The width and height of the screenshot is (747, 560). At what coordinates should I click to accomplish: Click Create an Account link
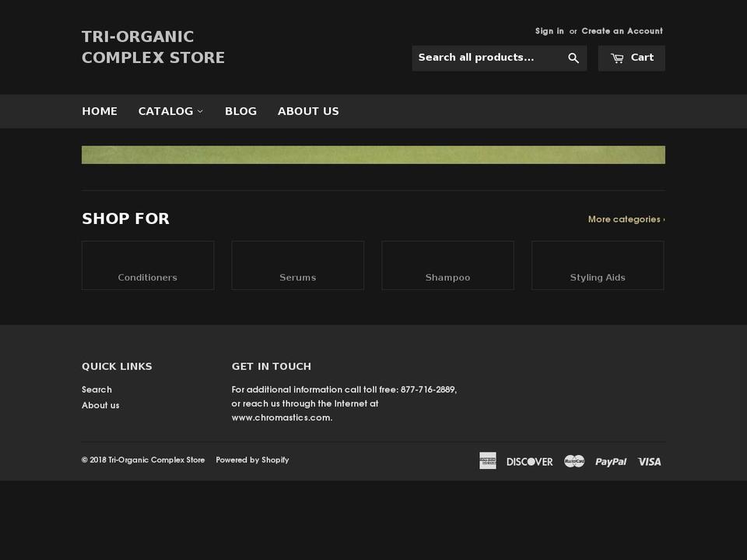coord(622,31)
